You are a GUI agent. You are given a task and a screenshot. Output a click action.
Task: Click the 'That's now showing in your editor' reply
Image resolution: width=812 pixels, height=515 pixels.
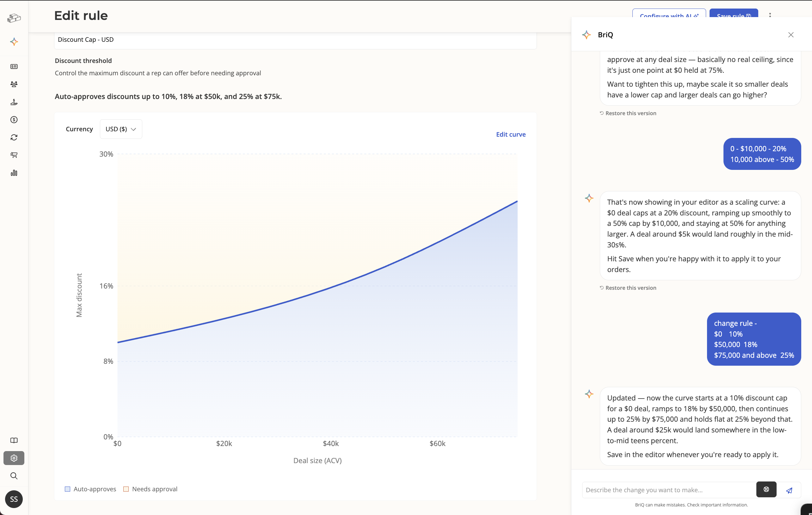pos(700,235)
